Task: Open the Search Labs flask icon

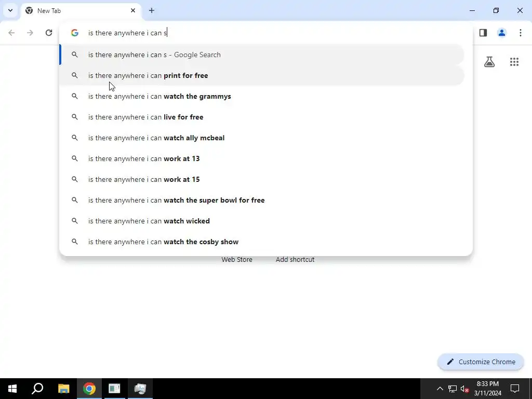Action: (489, 62)
